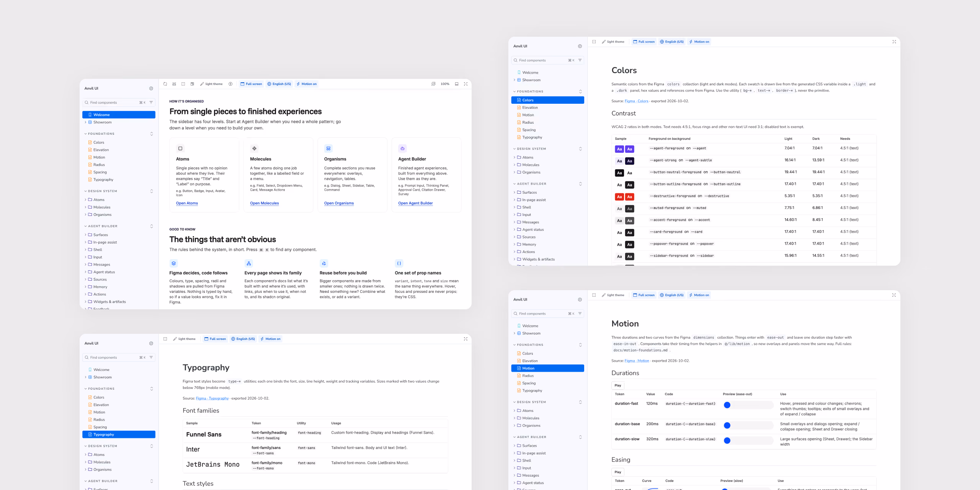
Task: Click the curly braces icon above 'One set of prop names'
Action: tap(399, 263)
